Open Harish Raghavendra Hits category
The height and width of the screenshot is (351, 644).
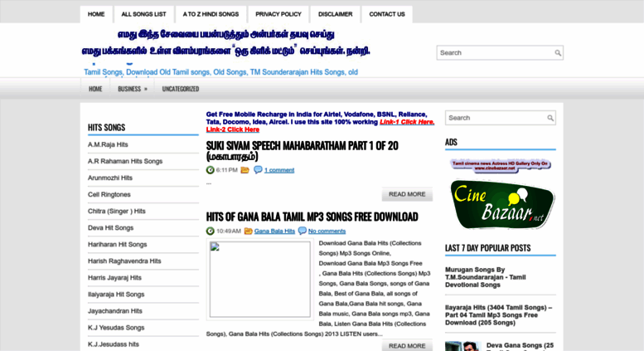[x=124, y=261]
